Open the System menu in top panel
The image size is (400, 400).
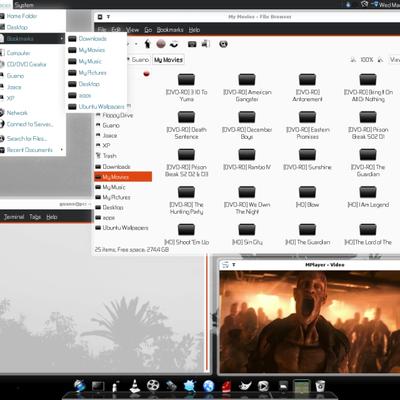tap(24, 5)
